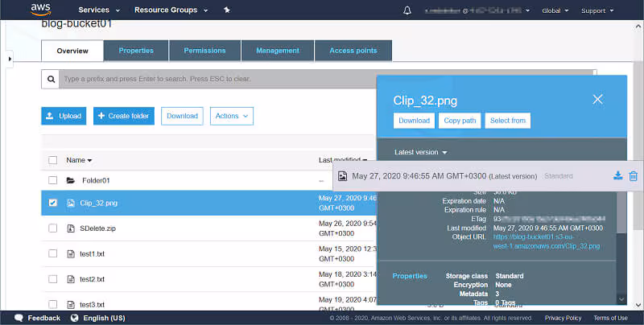Click the pin shortcuts icon
The height and width of the screenshot is (325, 644).
coord(227,10)
